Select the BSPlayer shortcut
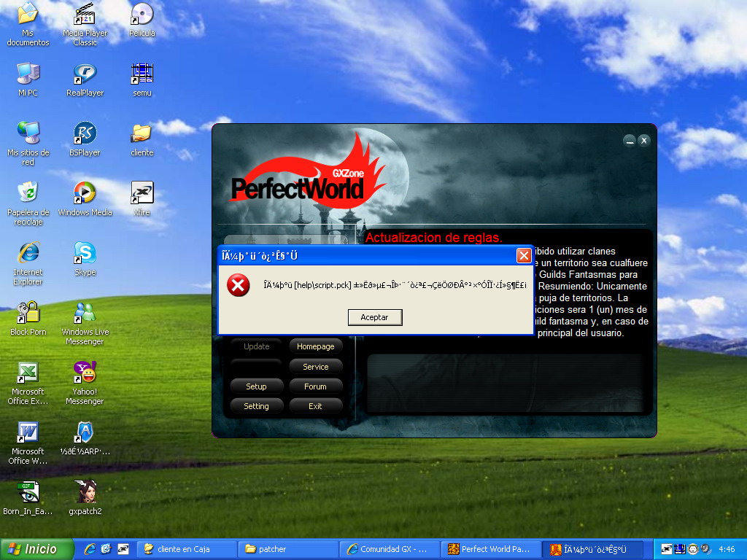 pos(85,139)
